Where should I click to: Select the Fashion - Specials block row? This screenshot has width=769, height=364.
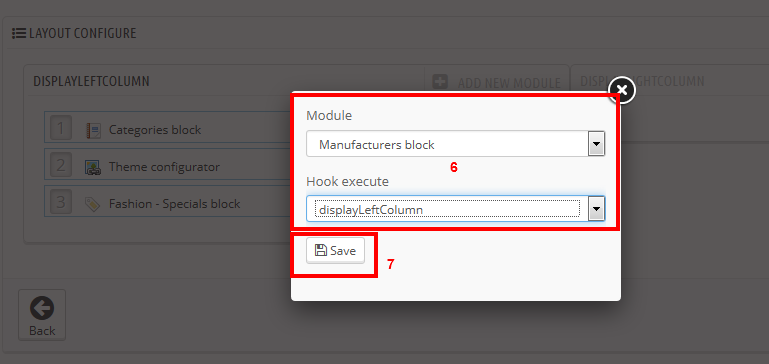(167, 204)
